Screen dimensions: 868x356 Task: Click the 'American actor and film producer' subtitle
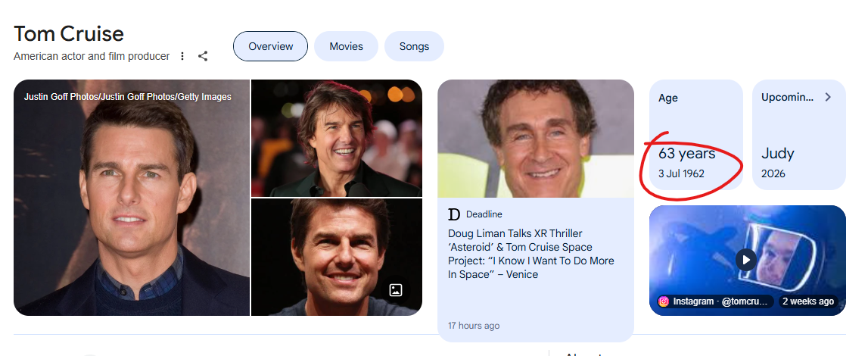point(92,56)
